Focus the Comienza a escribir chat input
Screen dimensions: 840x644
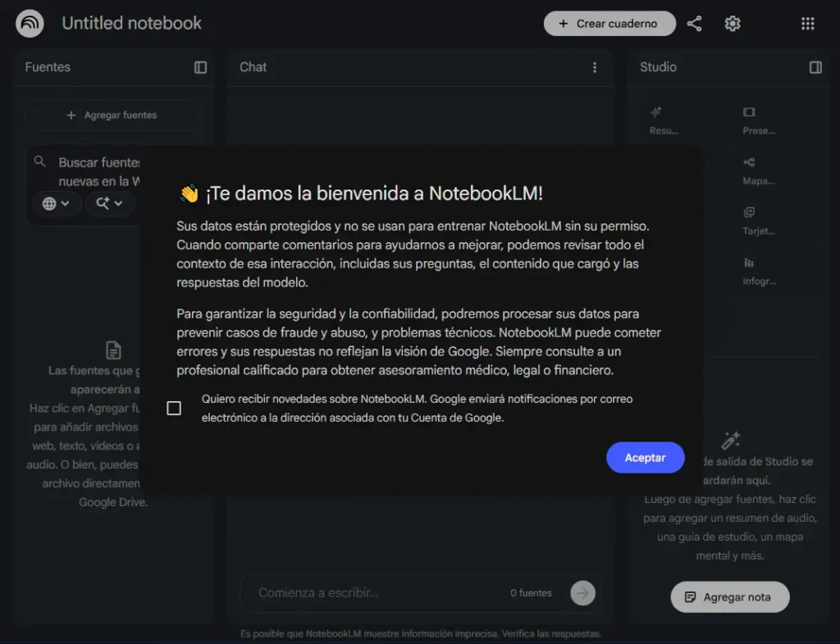(x=375, y=592)
